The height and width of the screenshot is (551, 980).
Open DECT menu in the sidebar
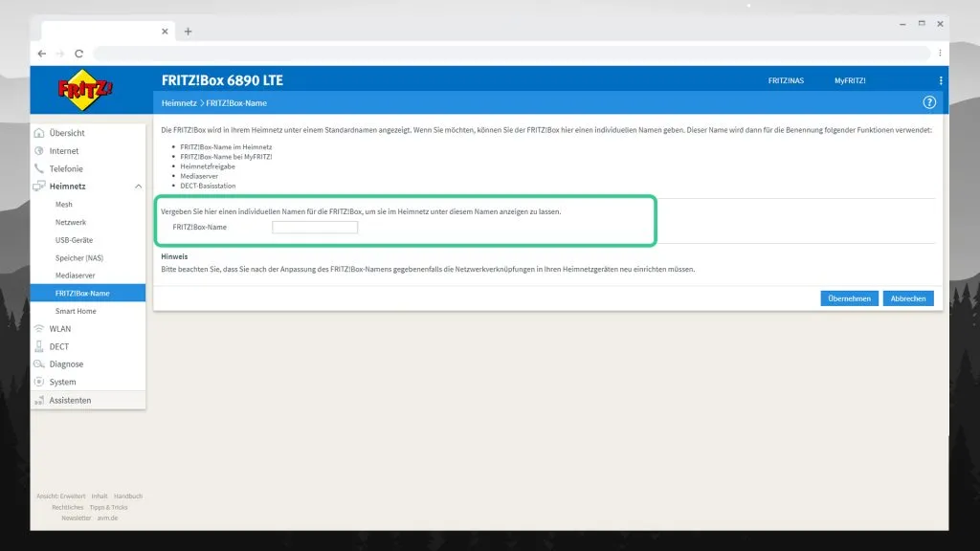[58, 346]
